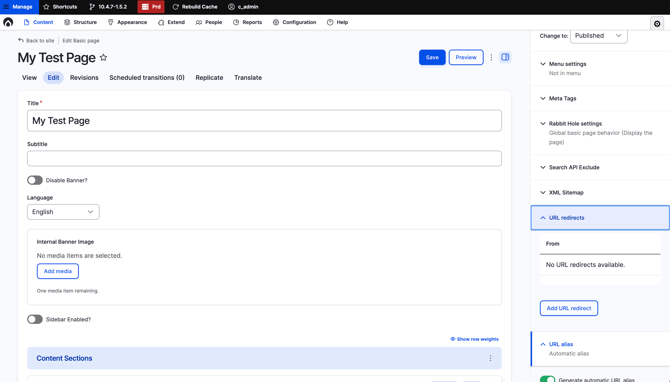Click the 'No media items are selected.' text
The height and width of the screenshot is (382, 670).
79,256
